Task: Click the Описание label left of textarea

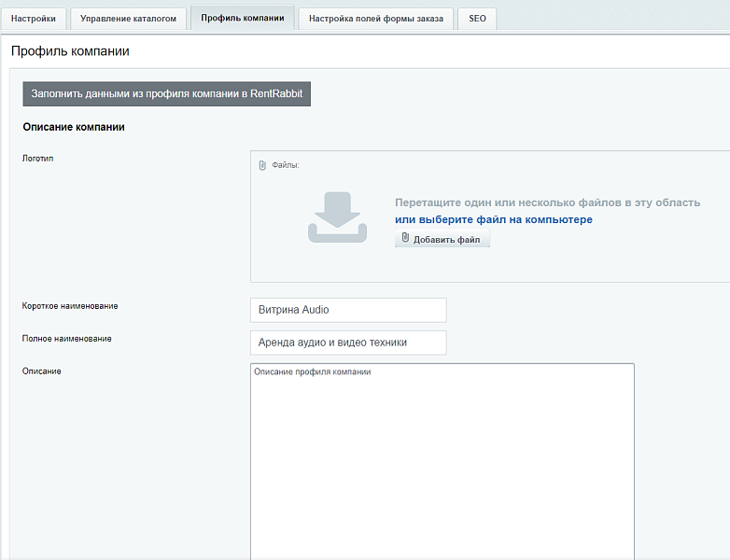Action: tap(41, 371)
